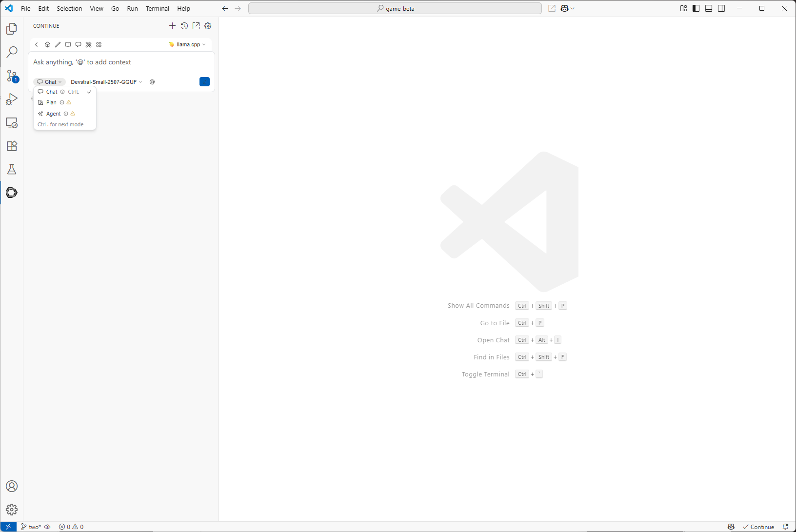Viewport: 796px width, 532px height.
Task: Toggle the Secondary Side Bar
Action: pyautogui.click(x=721, y=8)
